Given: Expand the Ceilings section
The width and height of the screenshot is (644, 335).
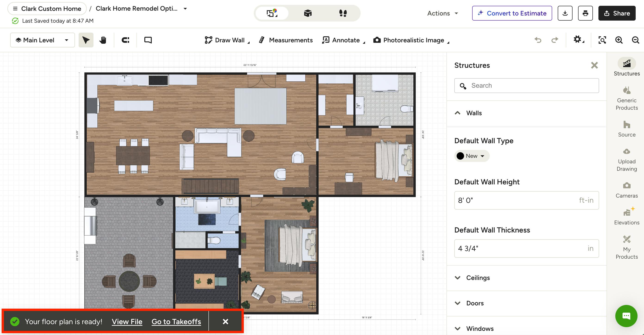Looking at the screenshot, I should point(526,278).
